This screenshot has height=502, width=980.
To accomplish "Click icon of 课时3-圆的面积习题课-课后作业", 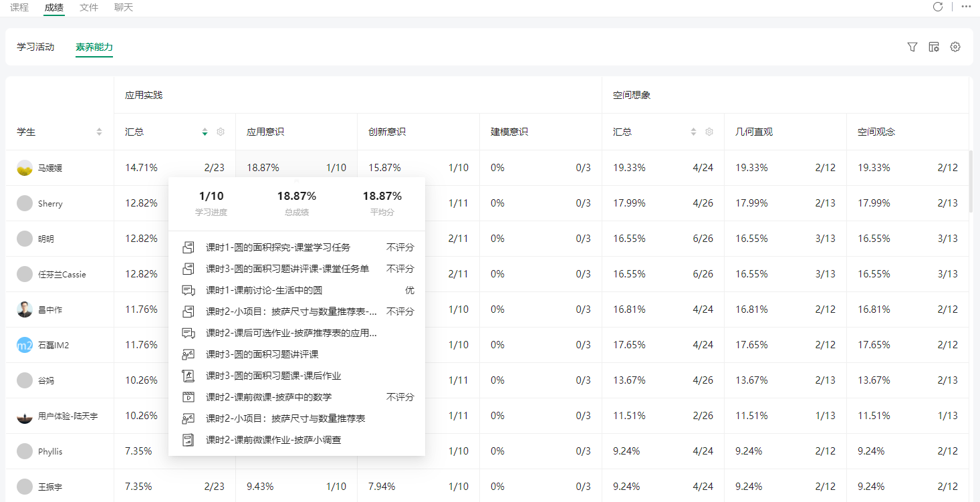I will [x=189, y=376].
